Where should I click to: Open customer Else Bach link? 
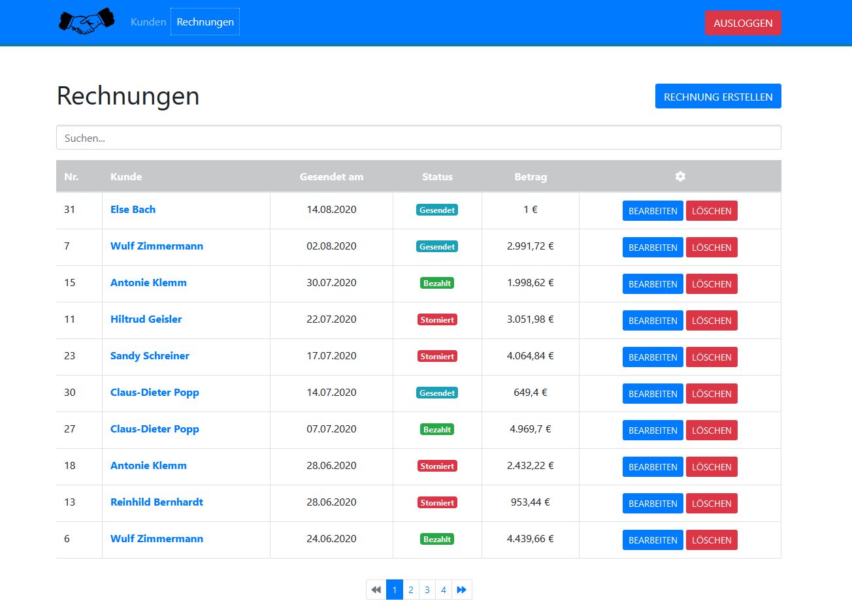click(133, 210)
